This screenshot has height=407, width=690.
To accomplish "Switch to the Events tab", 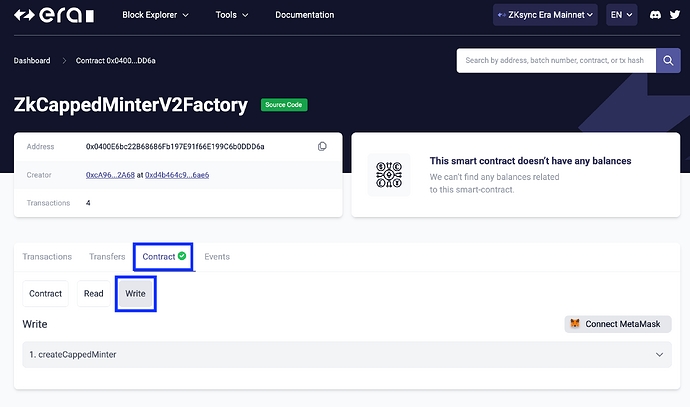I will pos(217,257).
